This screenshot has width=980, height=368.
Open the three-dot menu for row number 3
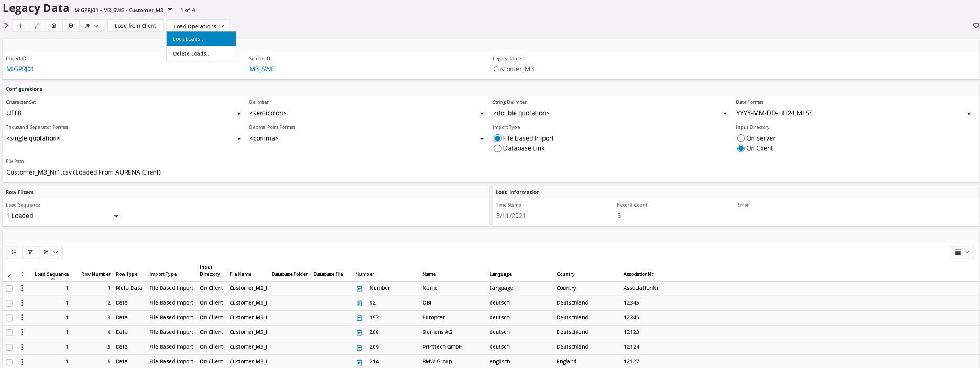[x=22, y=318]
